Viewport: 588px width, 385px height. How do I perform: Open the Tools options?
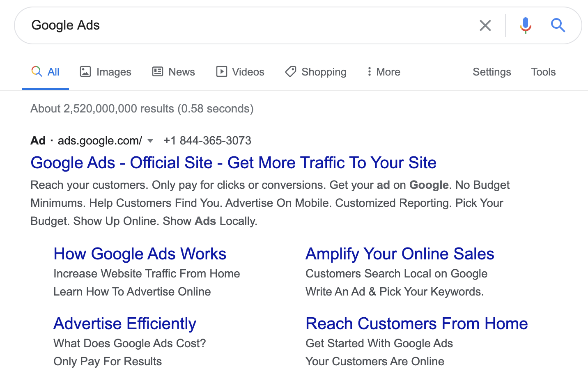coord(543,72)
